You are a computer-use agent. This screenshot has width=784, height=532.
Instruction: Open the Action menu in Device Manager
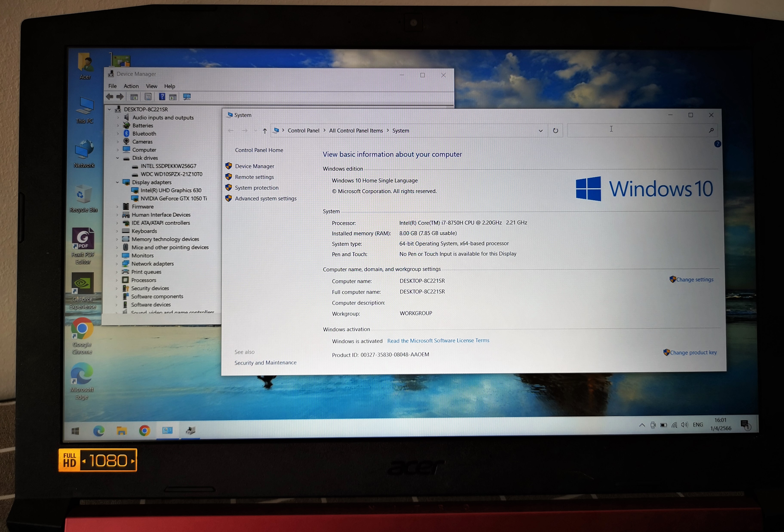(131, 86)
